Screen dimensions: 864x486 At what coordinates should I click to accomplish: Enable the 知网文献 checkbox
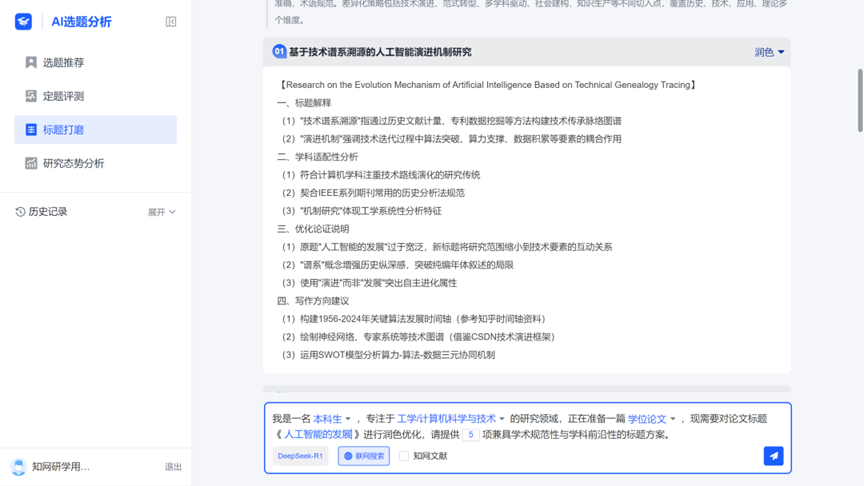[404, 456]
